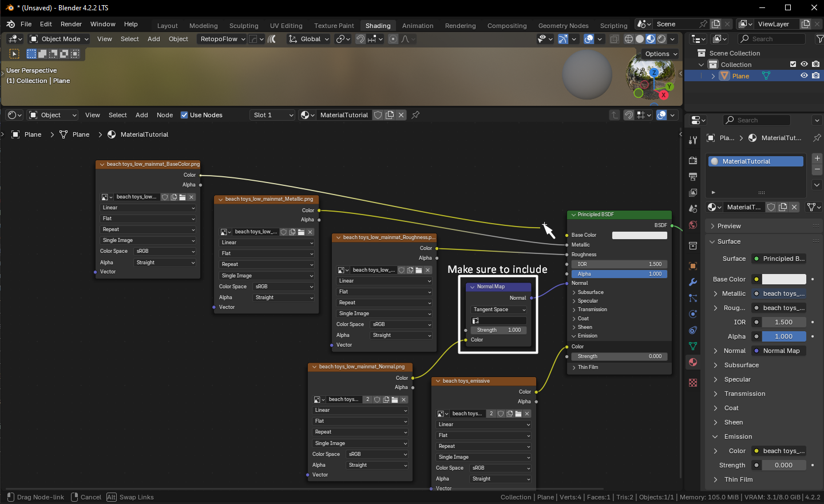The width and height of the screenshot is (824, 504).
Task: Hide the Plane object in viewport
Action: coord(804,76)
